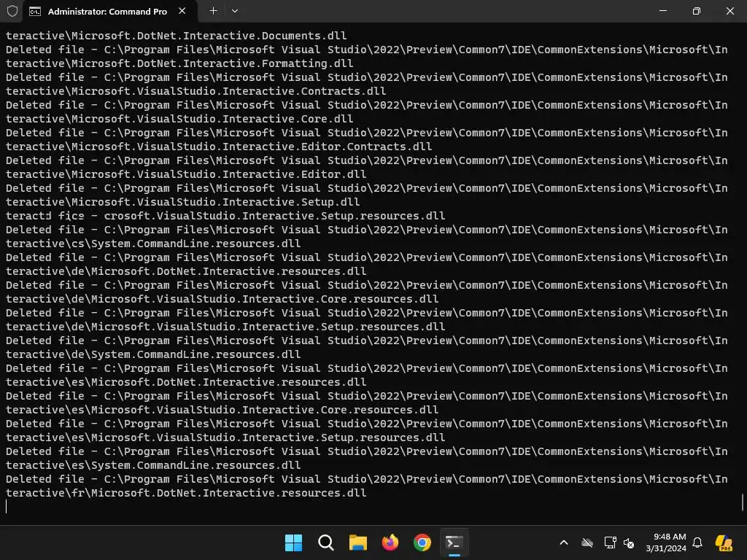Viewport: 747px width, 560px height.
Task: Expand the new tab profile dropdown
Action: pyautogui.click(x=235, y=11)
